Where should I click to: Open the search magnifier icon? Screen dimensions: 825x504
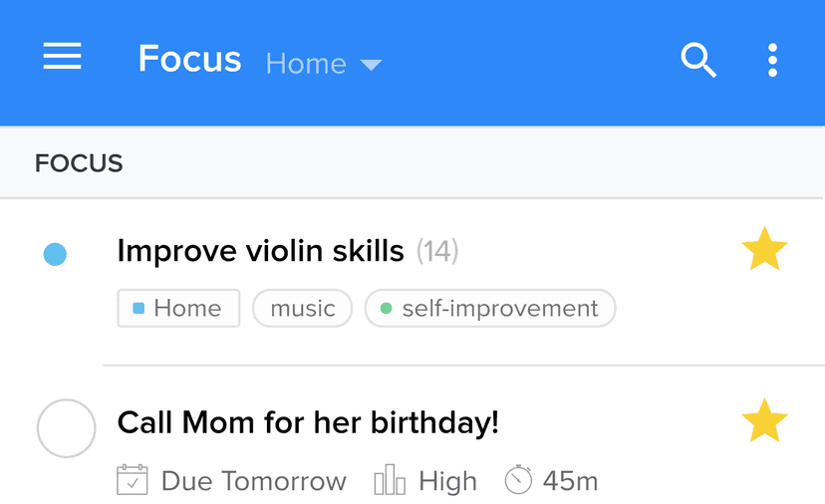coord(698,61)
